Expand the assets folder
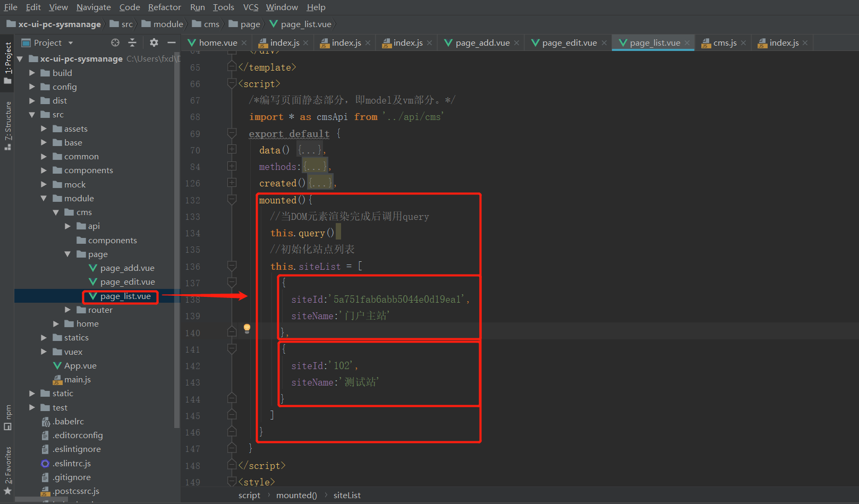 [44, 129]
